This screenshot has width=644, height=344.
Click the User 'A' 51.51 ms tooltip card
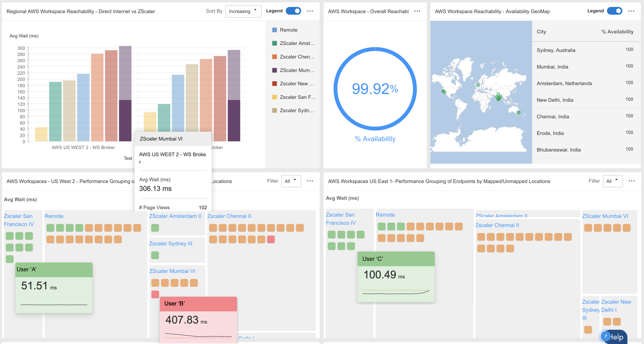(x=54, y=288)
